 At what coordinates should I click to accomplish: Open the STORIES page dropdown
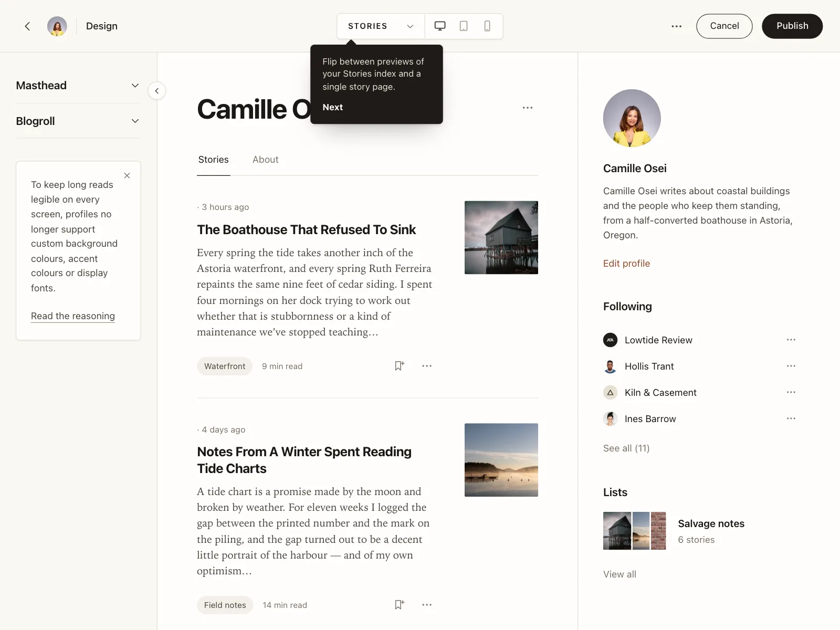click(381, 26)
